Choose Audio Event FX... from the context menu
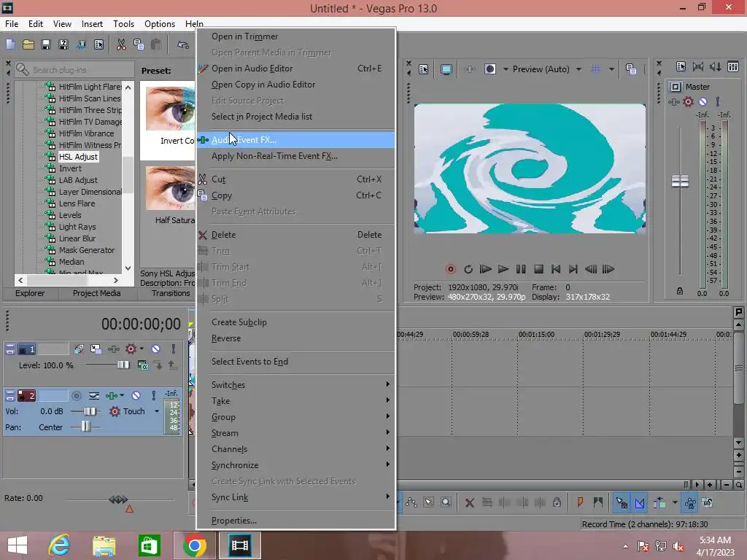Viewport: 747px width, 560px height. 296,140
